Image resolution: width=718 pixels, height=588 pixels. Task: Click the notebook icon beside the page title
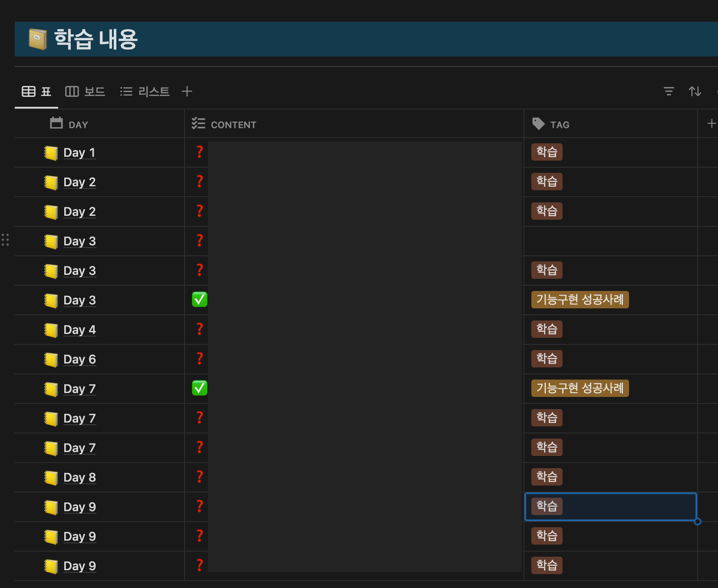38,39
